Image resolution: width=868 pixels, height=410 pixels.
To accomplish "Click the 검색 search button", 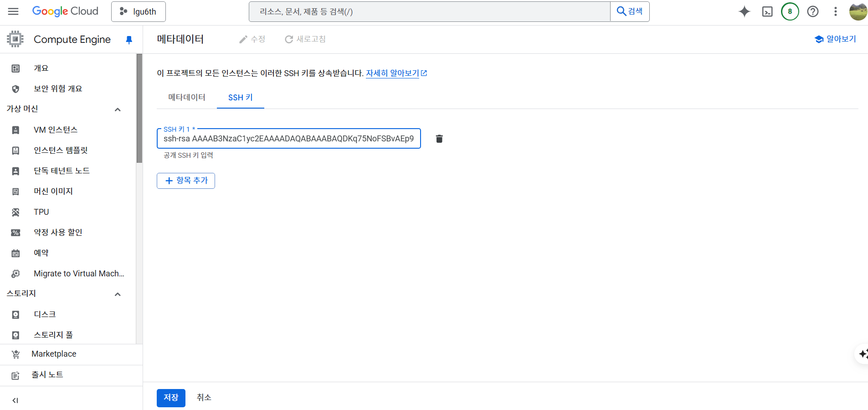I will click(x=630, y=11).
